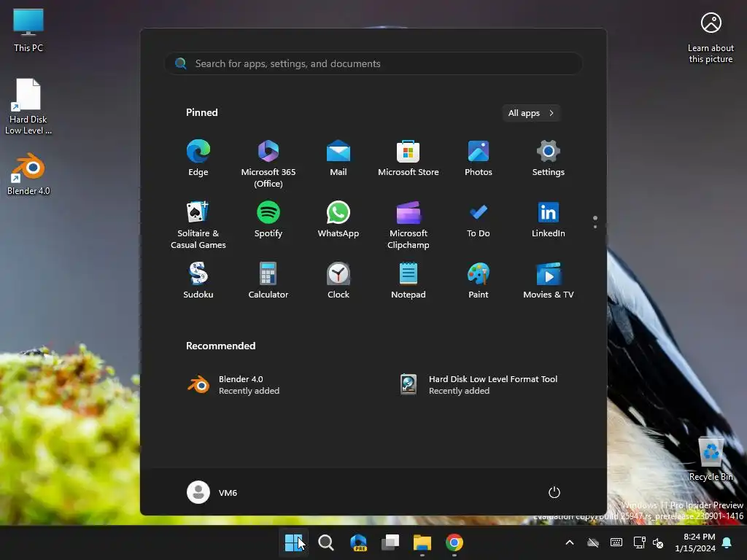Click Learn about this picture icon
Screen dimensions: 747x560
711,38
